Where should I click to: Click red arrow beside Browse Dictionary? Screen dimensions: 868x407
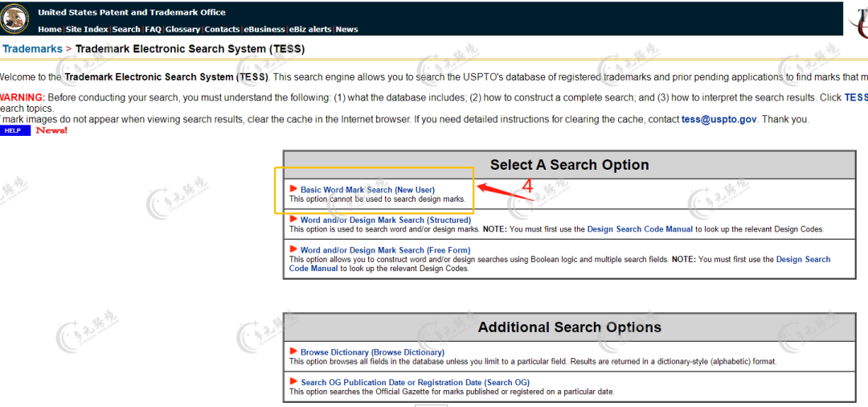pyautogui.click(x=293, y=351)
